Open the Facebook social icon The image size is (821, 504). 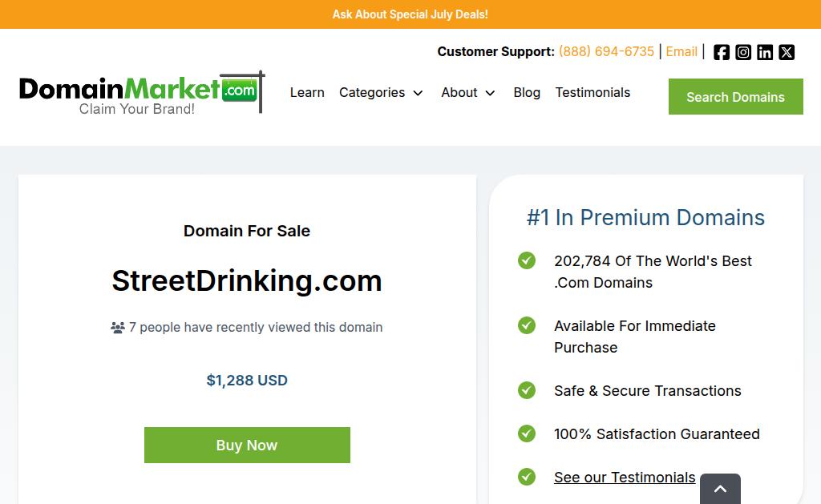pos(721,52)
